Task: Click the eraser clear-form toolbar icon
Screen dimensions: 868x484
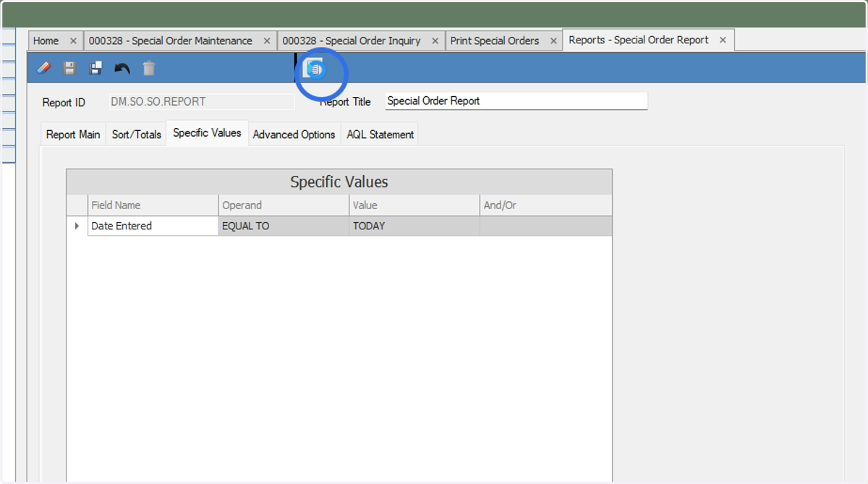Action: click(x=43, y=68)
